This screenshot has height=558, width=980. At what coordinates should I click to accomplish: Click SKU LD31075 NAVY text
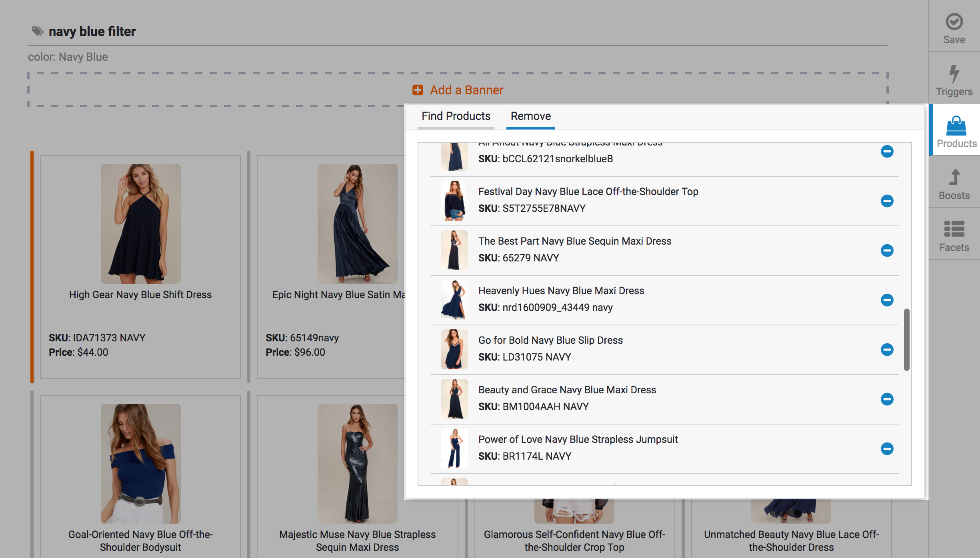click(525, 357)
